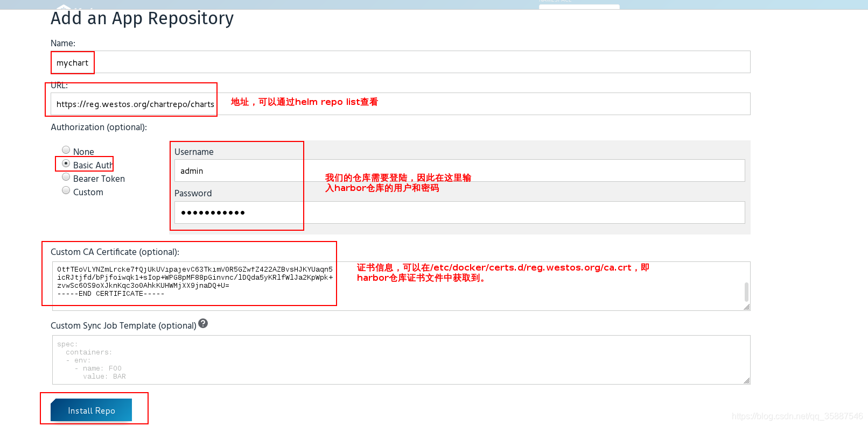Click the CA Certificate text area resize handle

tap(746, 307)
